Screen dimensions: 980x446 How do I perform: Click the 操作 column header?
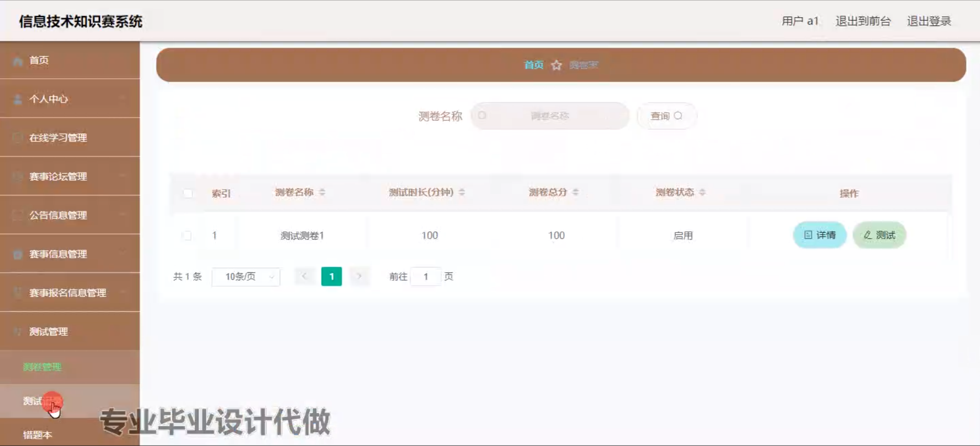[x=849, y=194]
